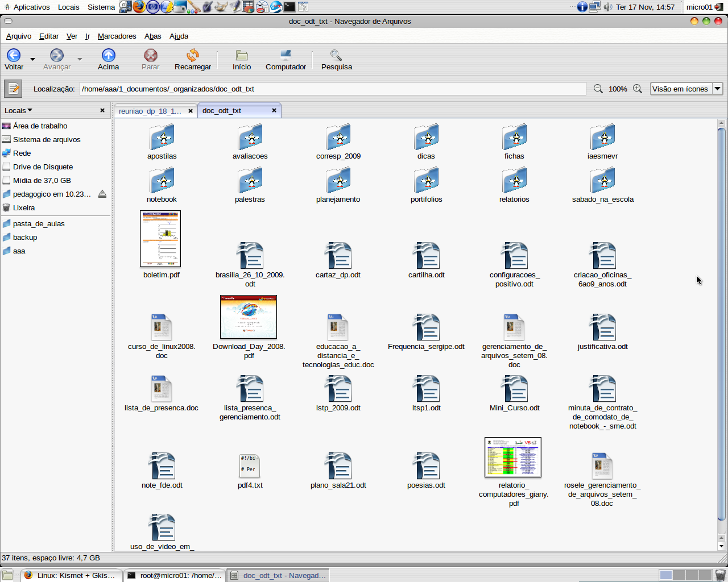
Task: Open the Ver menu
Action: [x=72, y=36]
